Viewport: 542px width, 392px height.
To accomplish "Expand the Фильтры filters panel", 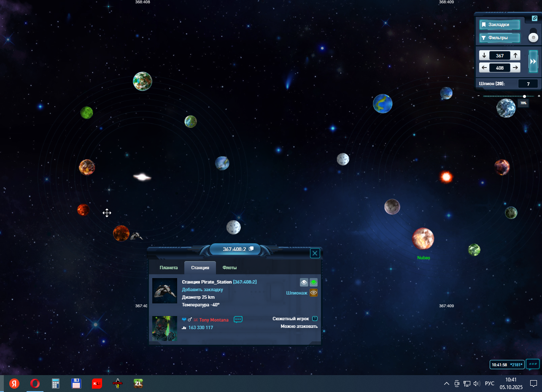I will click(x=499, y=38).
